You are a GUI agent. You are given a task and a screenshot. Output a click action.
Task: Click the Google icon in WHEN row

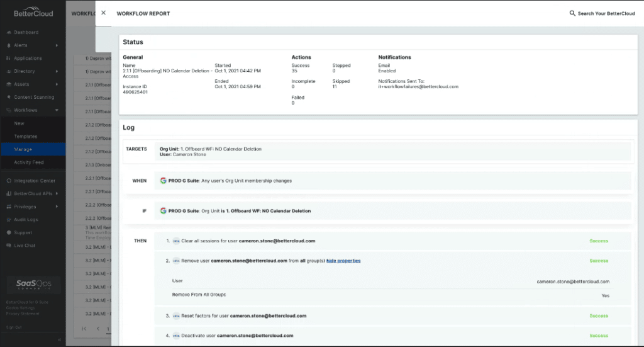[163, 181]
